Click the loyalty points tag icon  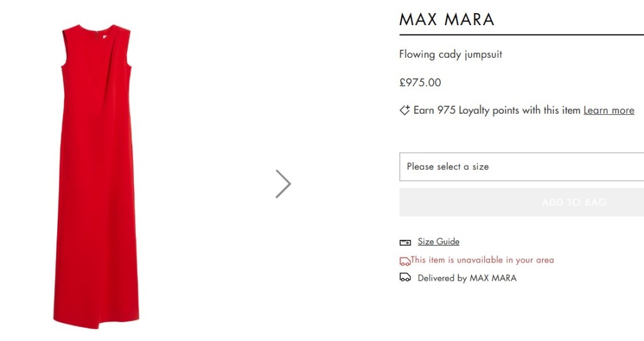coord(405,110)
